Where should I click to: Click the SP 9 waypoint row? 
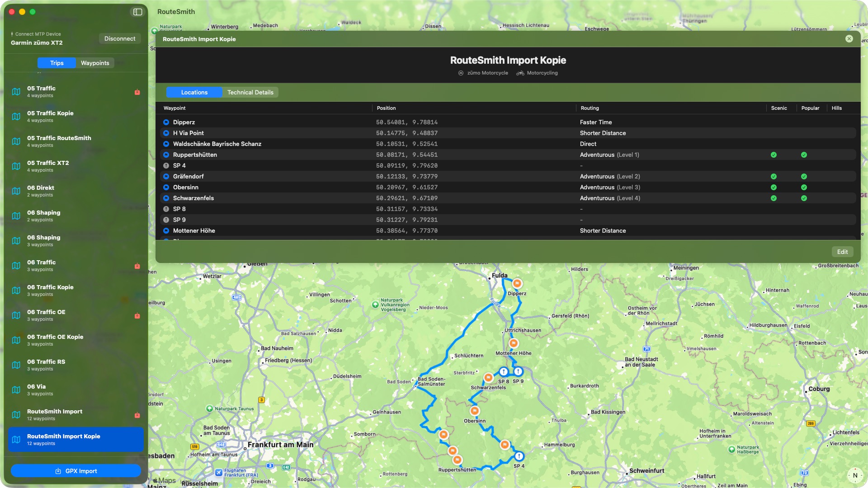pyautogui.click(x=508, y=220)
